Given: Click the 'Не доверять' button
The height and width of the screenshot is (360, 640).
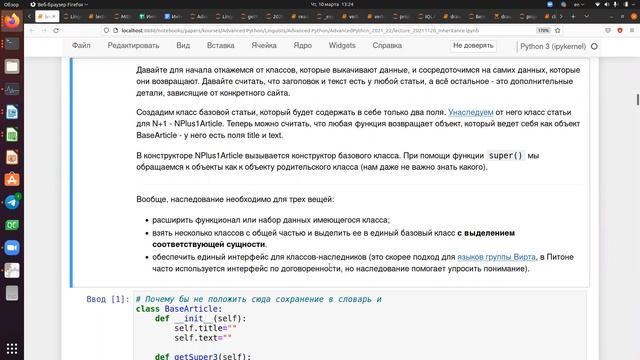Looking at the screenshot, I should pyautogui.click(x=473, y=46).
